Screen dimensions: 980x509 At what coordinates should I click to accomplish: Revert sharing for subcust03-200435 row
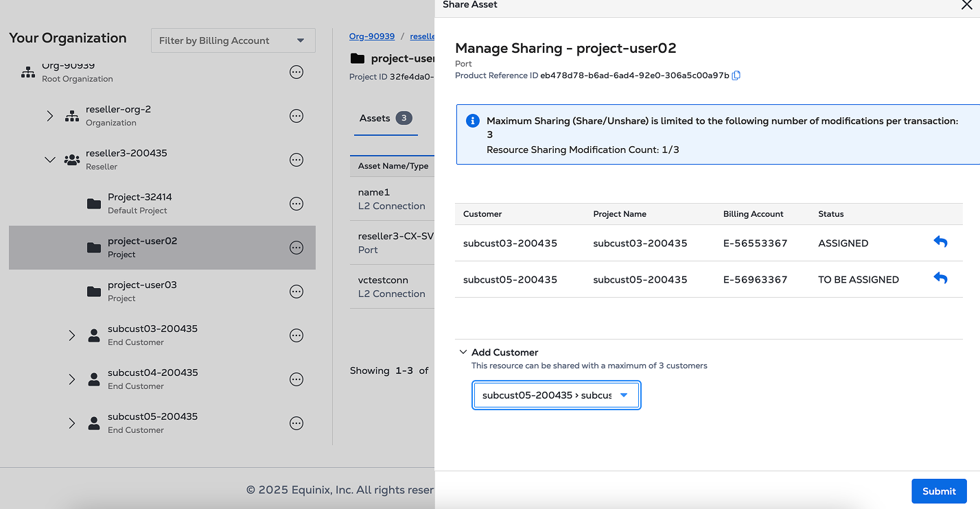coord(940,242)
